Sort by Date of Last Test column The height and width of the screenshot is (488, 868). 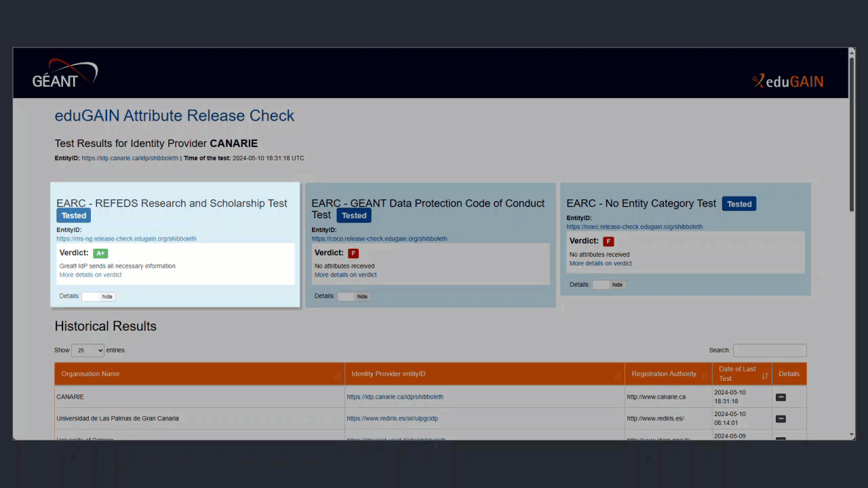[742, 373]
